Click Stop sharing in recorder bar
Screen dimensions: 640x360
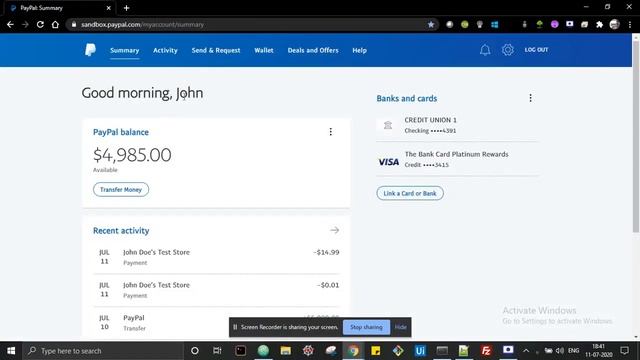(366, 327)
